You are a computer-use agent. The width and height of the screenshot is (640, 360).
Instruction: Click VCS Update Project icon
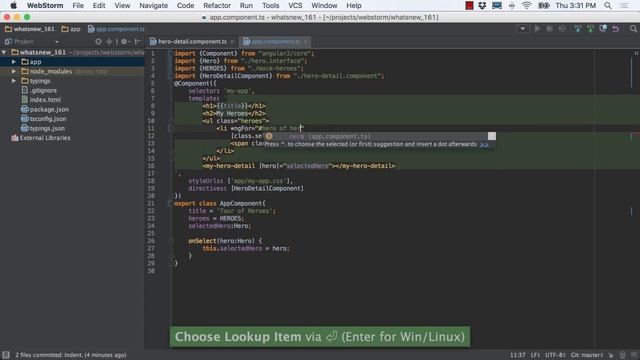[x=578, y=29]
